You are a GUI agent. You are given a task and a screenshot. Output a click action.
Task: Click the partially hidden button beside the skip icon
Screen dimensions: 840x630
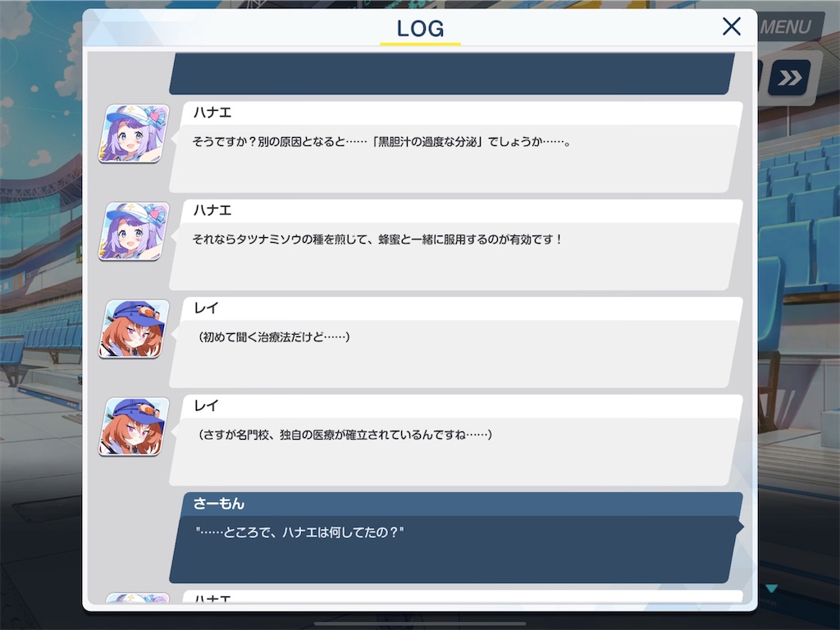pos(760,76)
